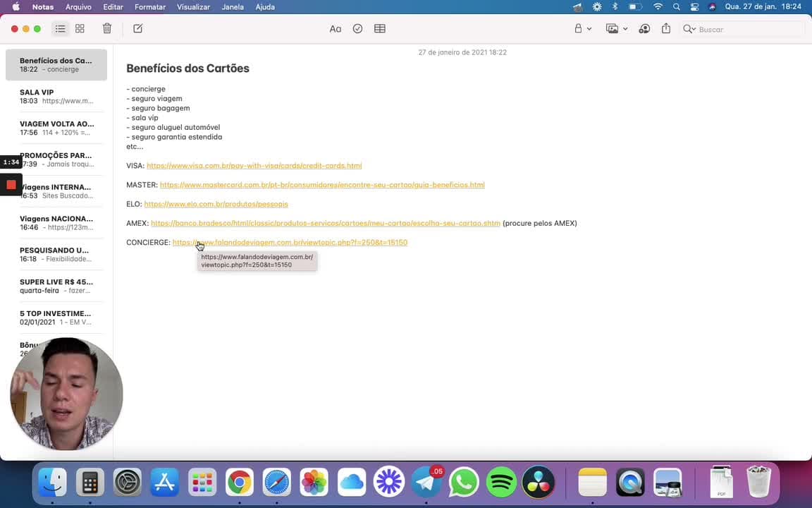Open the Formatar menu
This screenshot has width=812, height=508.
(150, 7)
